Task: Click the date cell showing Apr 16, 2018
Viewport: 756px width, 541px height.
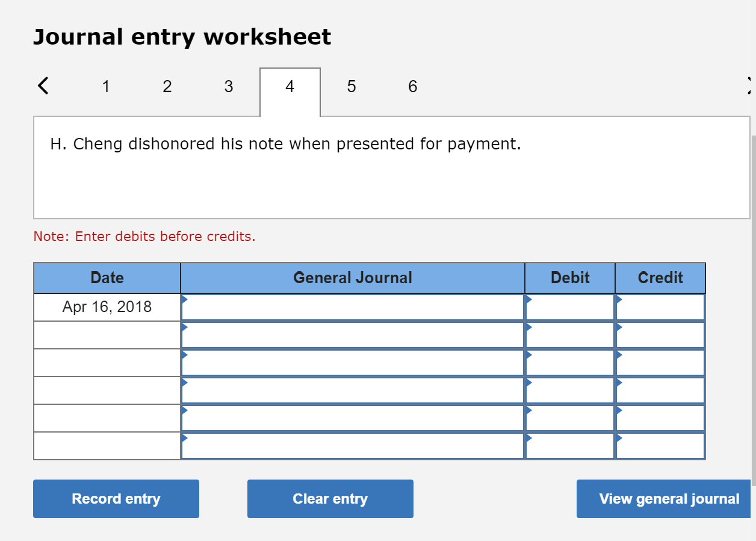Action: tap(107, 307)
